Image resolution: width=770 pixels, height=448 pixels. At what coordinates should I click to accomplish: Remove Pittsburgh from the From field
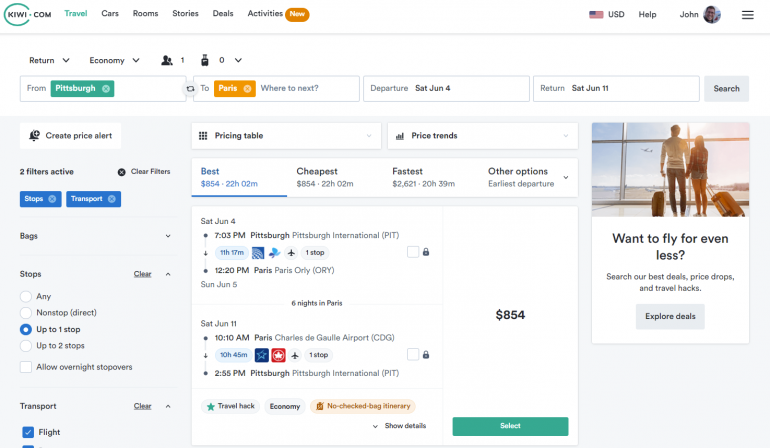106,88
